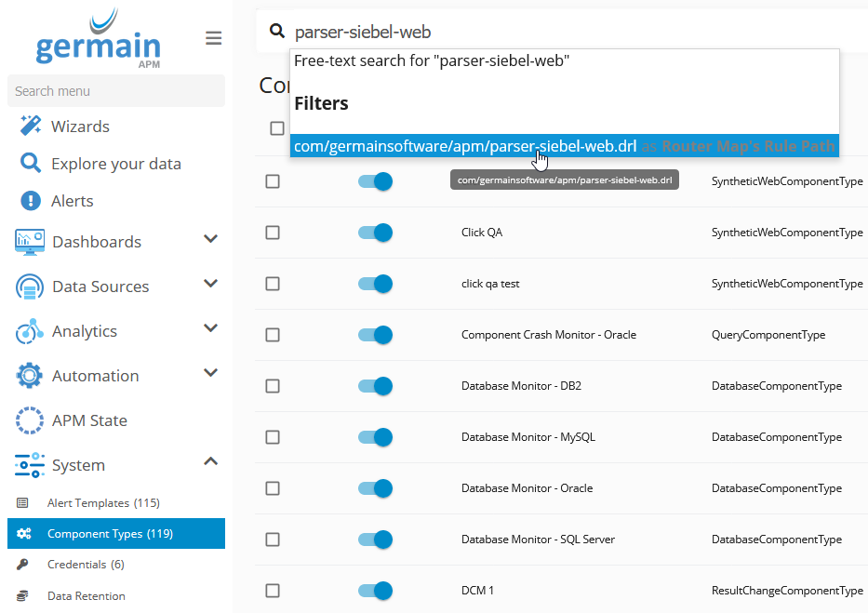Open Alert Templates (115) menu item
The height and width of the screenshot is (613, 868).
[x=102, y=503]
